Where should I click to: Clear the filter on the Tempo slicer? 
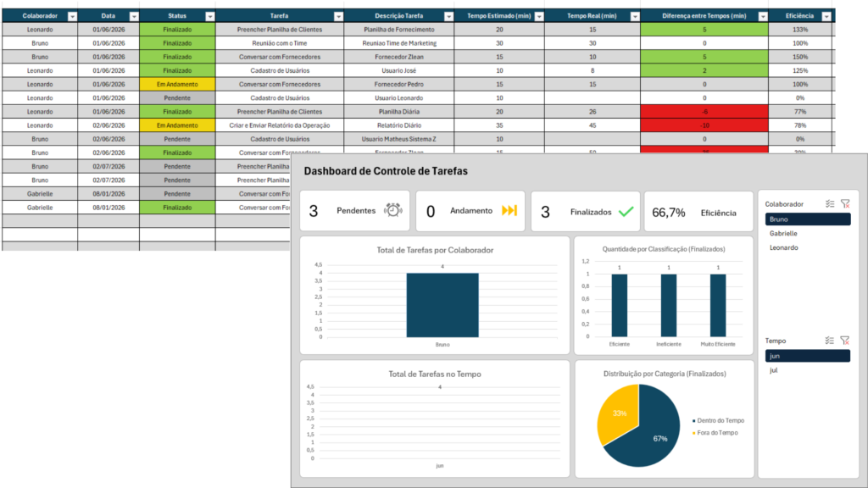[x=844, y=341]
